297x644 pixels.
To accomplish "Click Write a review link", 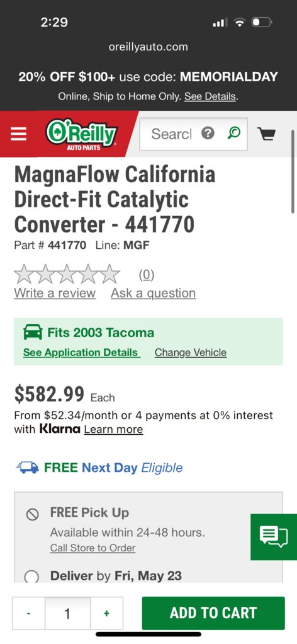I will tap(55, 293).
